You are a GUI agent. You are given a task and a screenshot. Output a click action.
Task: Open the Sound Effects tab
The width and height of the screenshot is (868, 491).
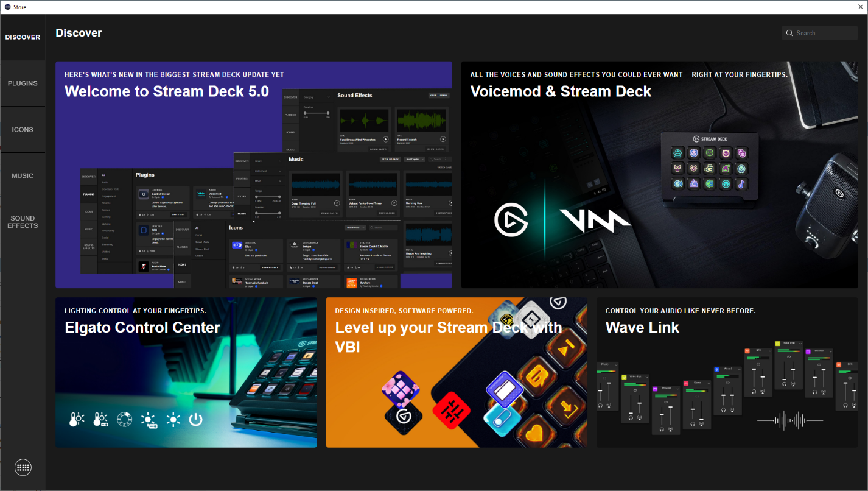click(23, 222)
